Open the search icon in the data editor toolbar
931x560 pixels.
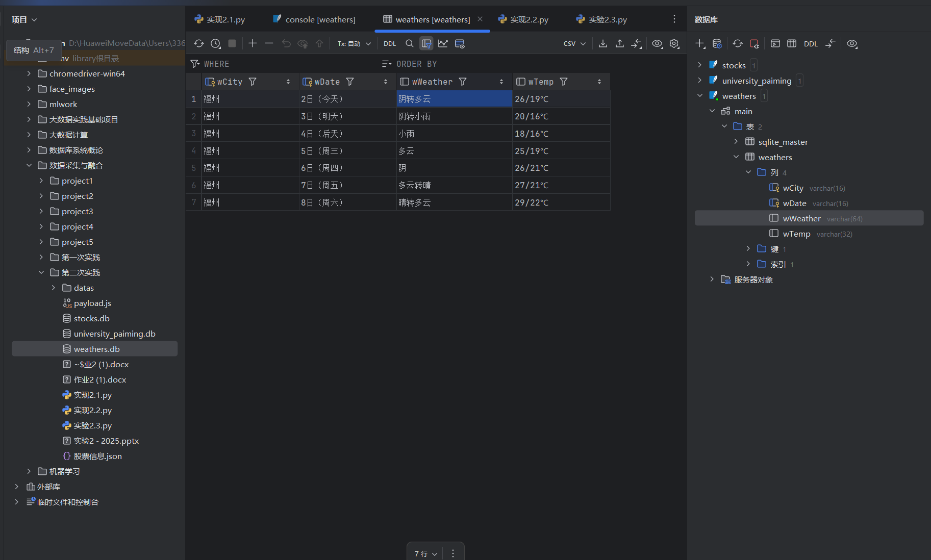point(409,44)
